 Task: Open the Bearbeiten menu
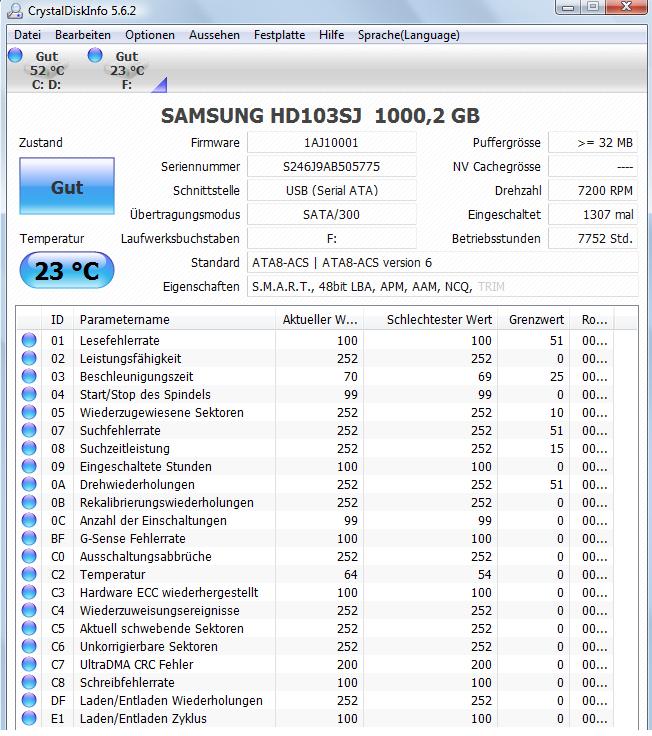(x=83, y=35)
